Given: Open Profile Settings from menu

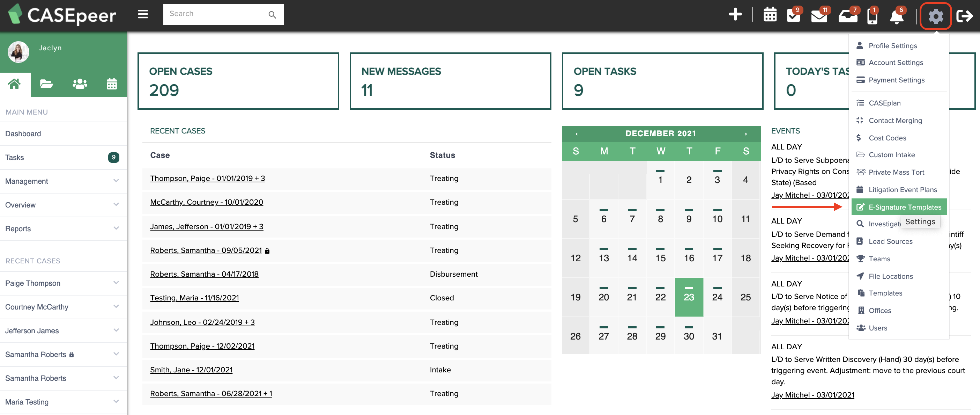Looking at the screenshot, I should pos(892,46).
